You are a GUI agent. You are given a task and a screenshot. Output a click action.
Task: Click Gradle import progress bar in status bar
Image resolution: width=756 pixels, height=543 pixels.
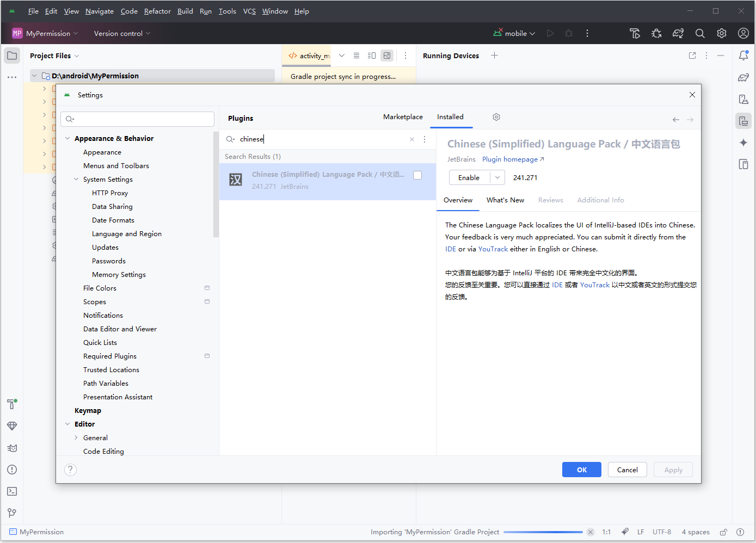pos(543,532)
